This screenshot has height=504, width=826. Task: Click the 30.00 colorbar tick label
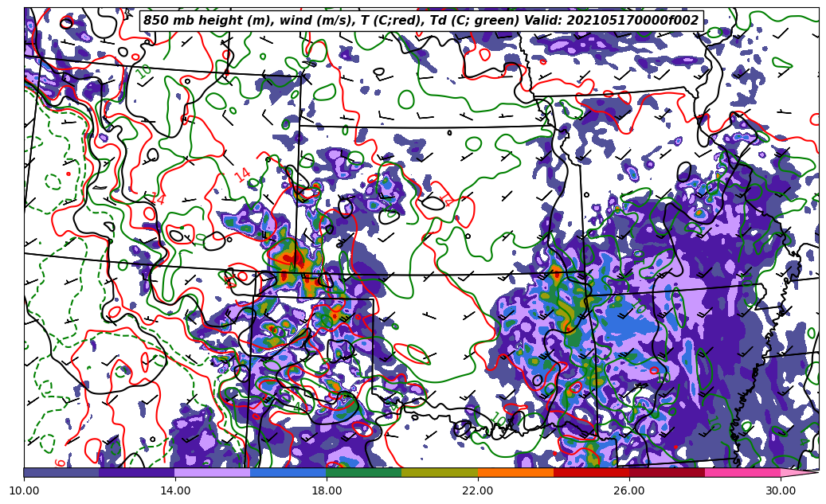click(781, 490)
